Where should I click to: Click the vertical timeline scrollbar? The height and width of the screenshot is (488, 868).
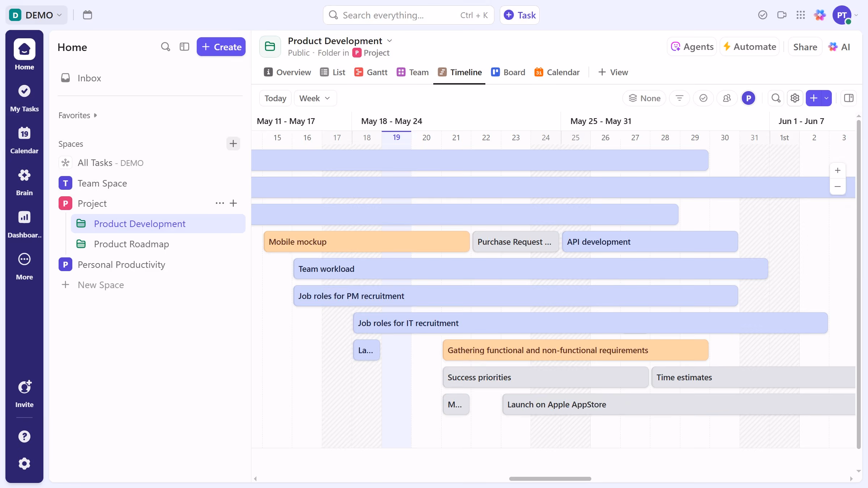click(859, 284)
